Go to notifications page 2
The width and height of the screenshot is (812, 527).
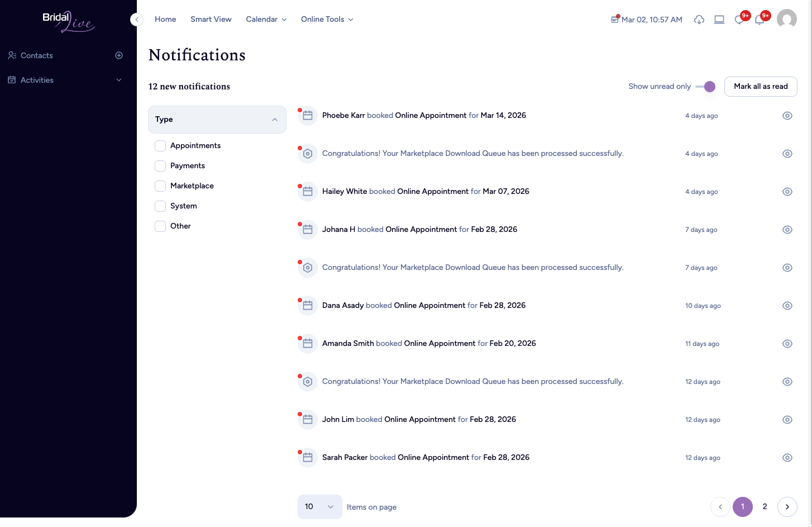(765, 507)
